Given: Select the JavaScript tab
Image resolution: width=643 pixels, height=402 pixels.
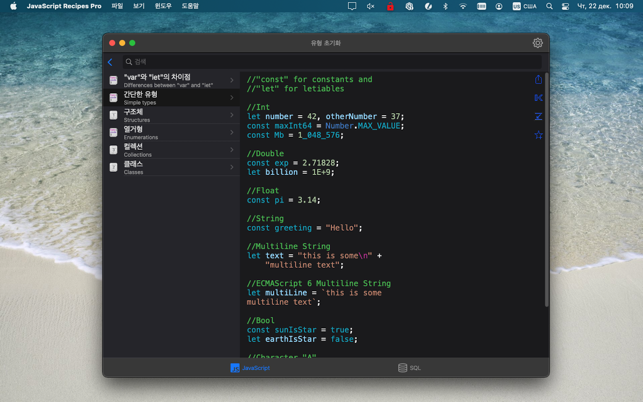Looking at the screenshot, I should pos(250,368).
